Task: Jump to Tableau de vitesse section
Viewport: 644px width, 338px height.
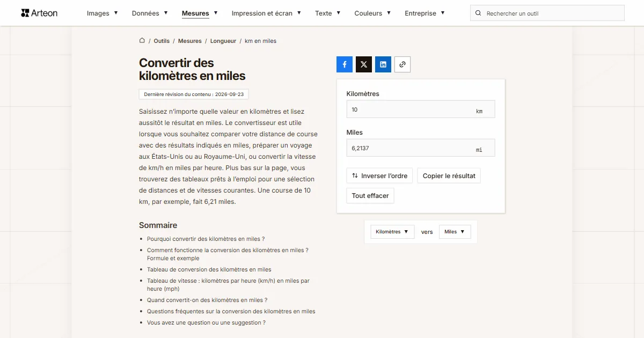Action: 228,285
